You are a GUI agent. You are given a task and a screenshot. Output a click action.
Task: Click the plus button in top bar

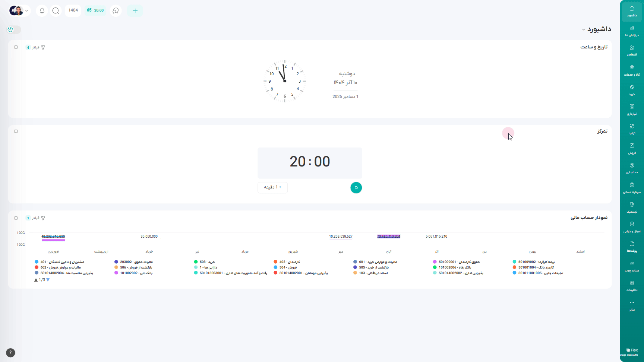point(135,10)
